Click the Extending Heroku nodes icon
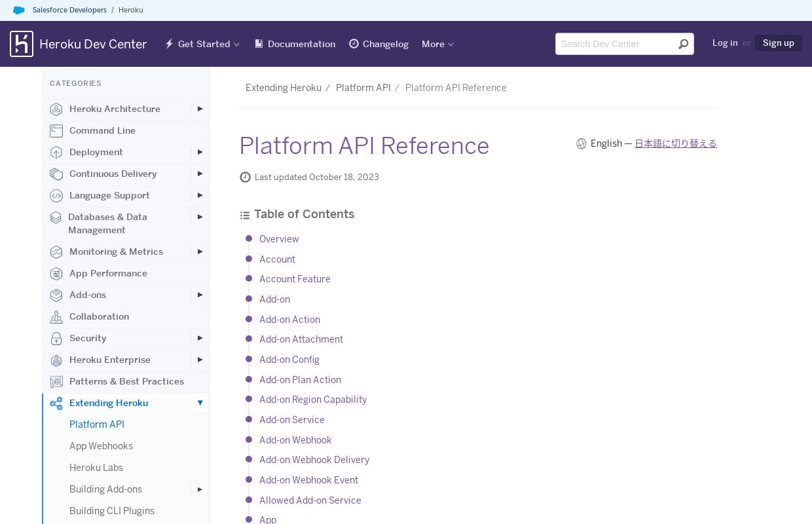Image resolution: width=812 pixels, height=524 pixels. coord(56,403)
